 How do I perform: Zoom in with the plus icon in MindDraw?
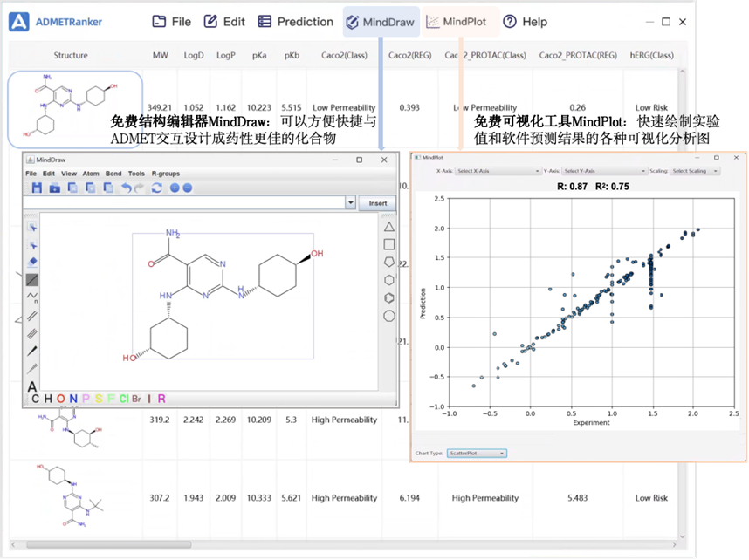[x=175, y=188]
